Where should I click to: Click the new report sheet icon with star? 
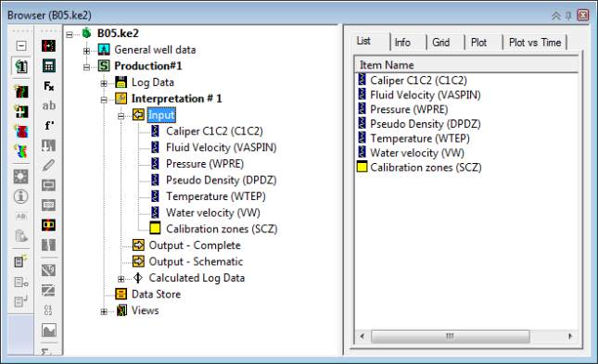pyautogui.click(x=21, y=261)
